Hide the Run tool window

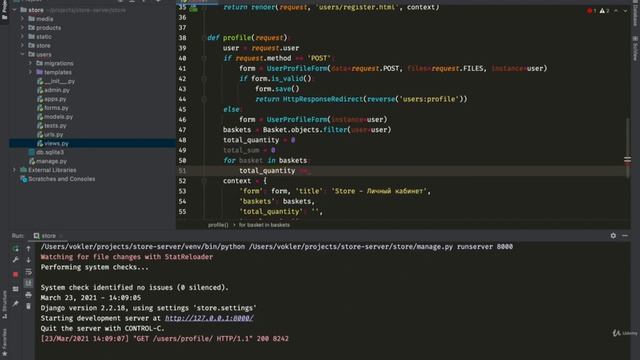[625, 236]
